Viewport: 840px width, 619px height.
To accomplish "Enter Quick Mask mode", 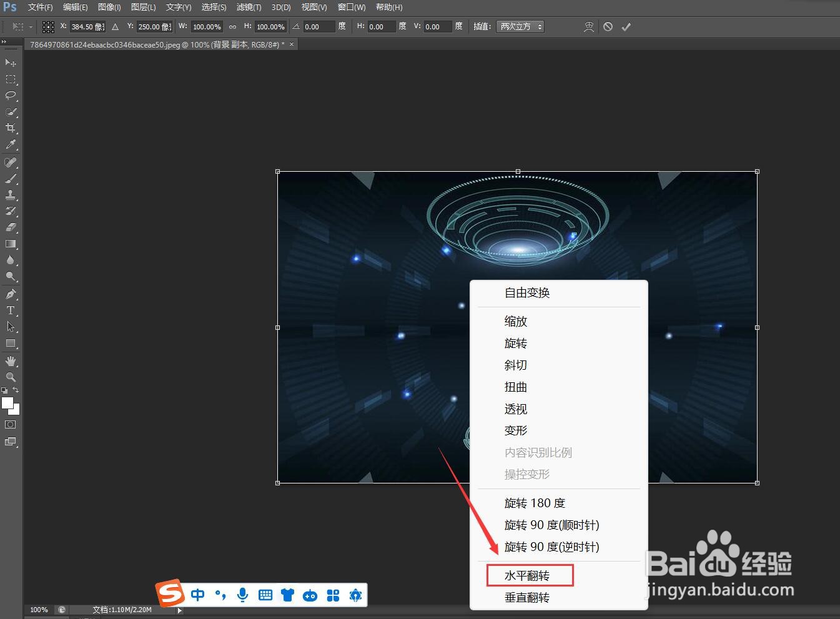I will pos(10,425).
